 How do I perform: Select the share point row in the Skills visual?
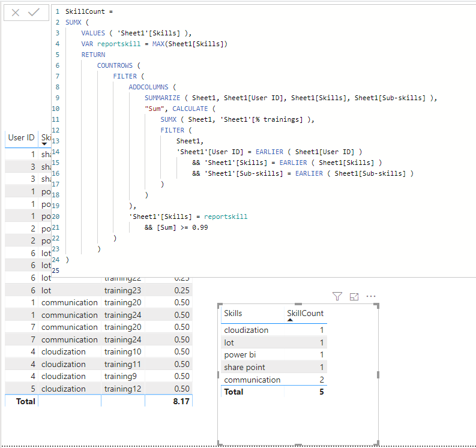(x=274, y=367)
